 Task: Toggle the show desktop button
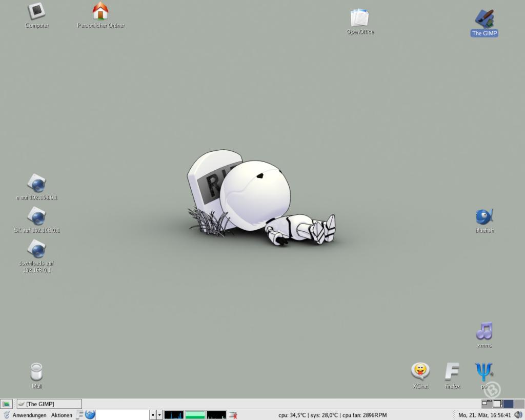6,404
